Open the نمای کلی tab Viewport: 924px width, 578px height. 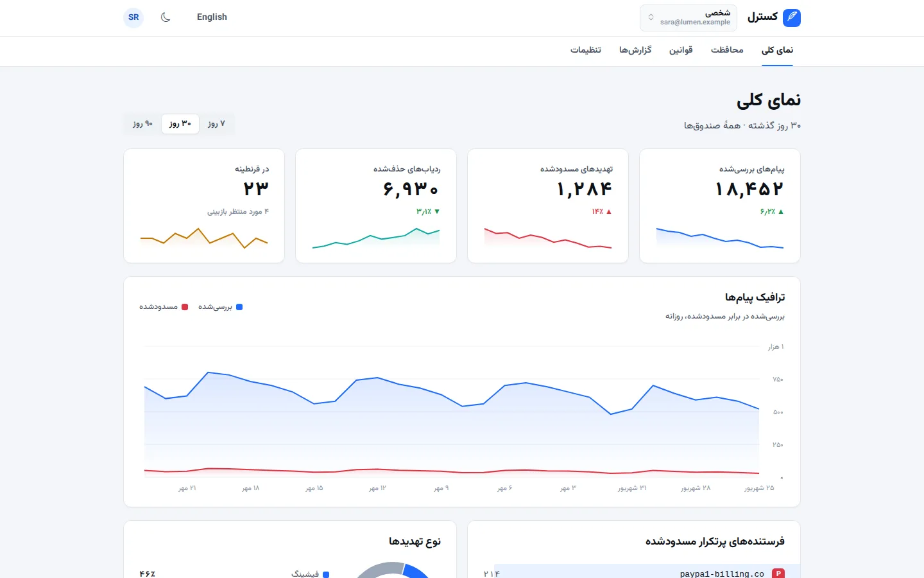click(777, 50)
